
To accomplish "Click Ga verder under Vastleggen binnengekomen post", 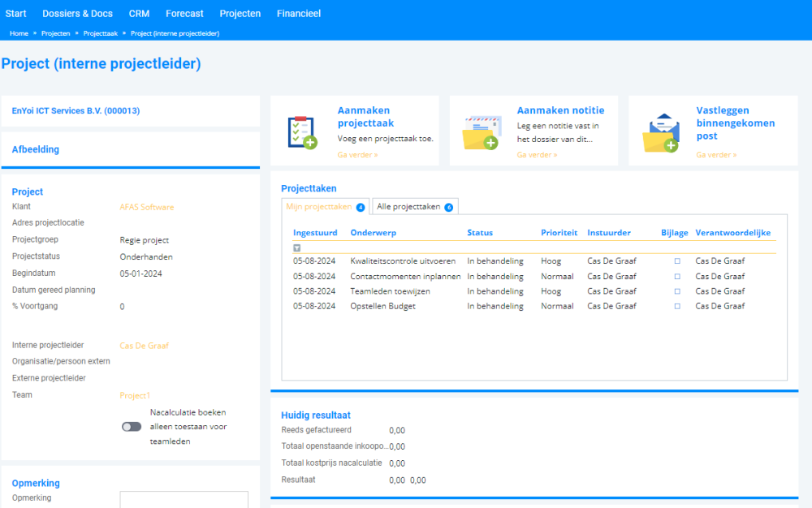I will 716,155.
